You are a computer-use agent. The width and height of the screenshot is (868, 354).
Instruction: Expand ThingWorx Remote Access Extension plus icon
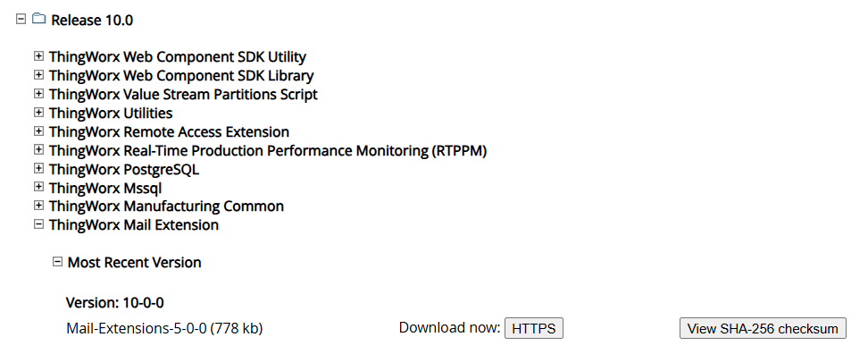click(38, 131)
